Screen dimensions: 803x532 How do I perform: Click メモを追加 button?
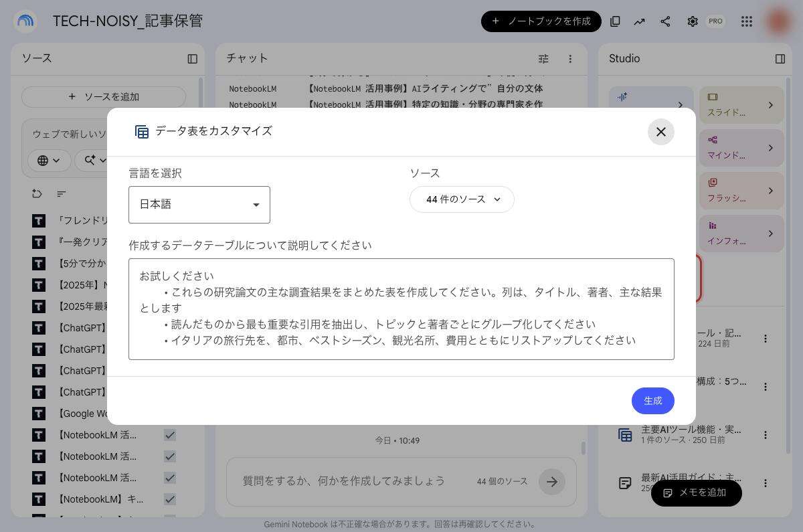tap(696, 493)
